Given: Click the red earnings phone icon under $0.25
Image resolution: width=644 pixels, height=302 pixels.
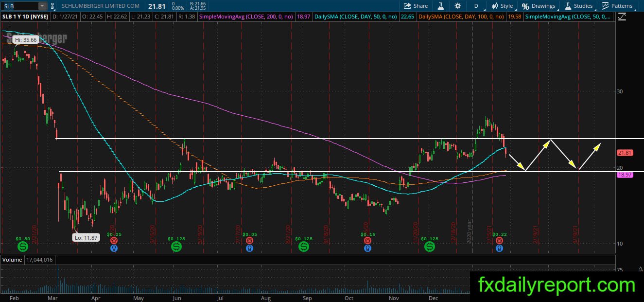Looking at the screenshot, I should click(114, 240).
